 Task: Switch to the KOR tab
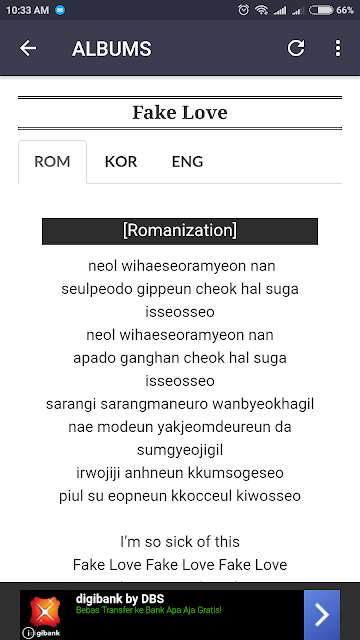(121, 162)
